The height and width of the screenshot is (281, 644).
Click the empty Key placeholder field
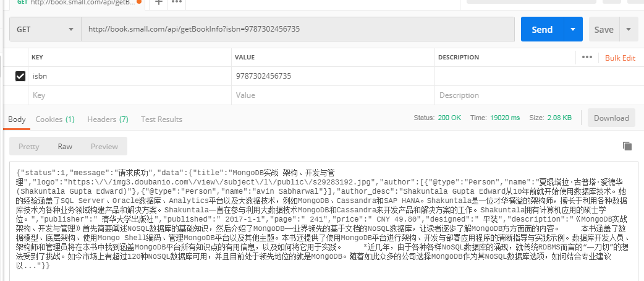click(x=130, y=95)
